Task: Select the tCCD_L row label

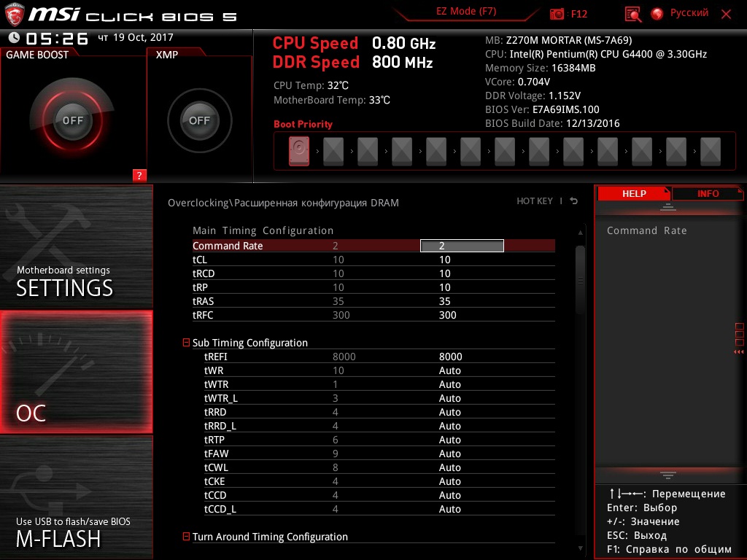Action: [220, 508]
